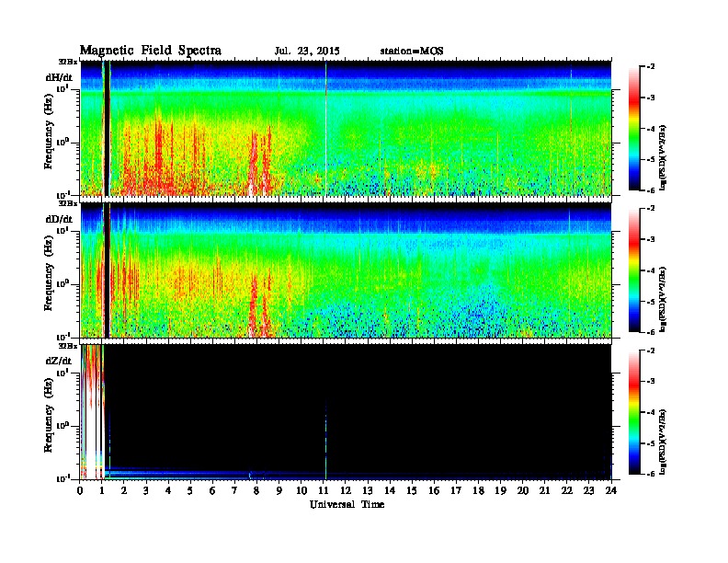Click hour 21 on the Universal Time axis
728x563 pixels.
tap(544, 490)
